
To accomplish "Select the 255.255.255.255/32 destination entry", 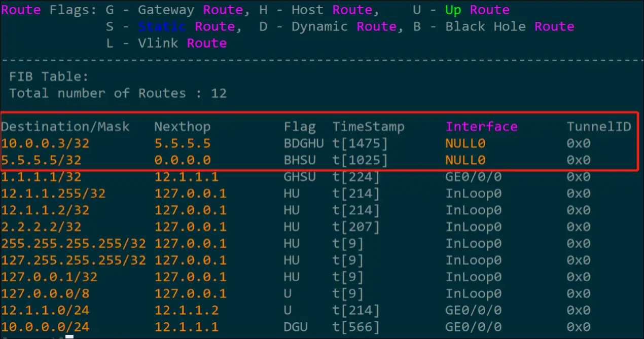I will pos(74,244).
